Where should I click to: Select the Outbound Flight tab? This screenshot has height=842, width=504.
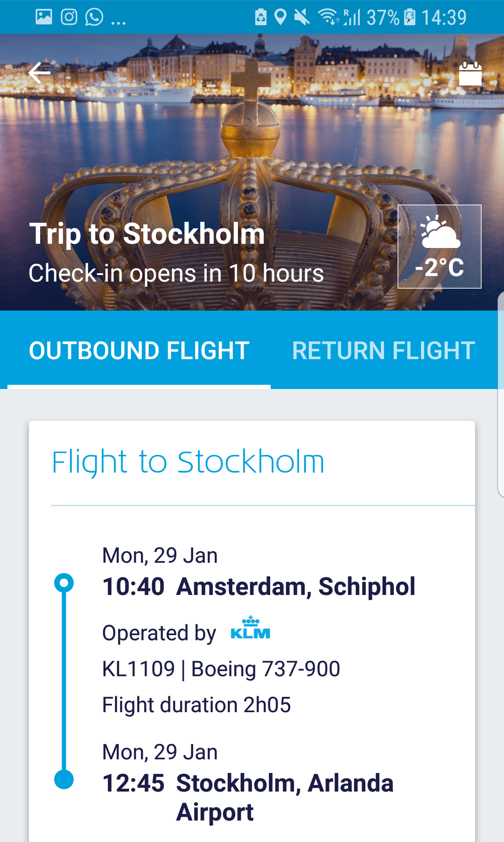tap(139, 350)
